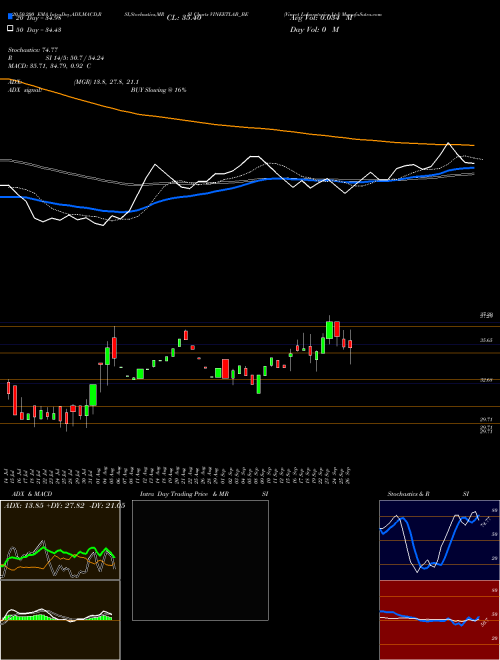Image resolution: width=500 pixels, height=660 pixels.
Task: Click the 'Intra Day Trading Price & MRSI' title
Action: click(204, 494)
